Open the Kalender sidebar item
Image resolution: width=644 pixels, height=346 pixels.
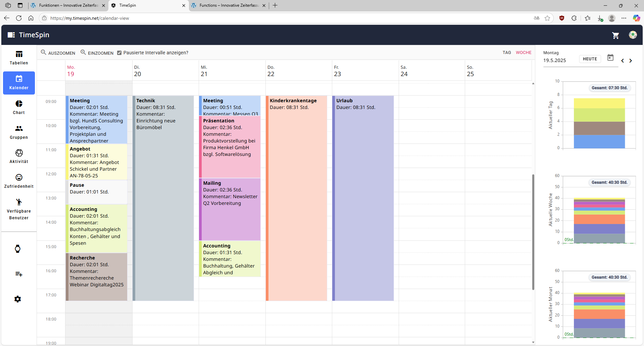[19, 83]
